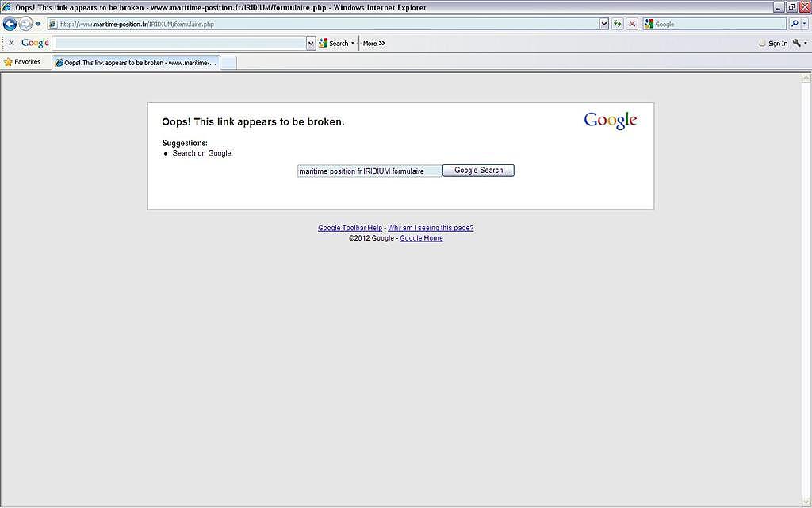Viewport: 812px width, 508px height.
Task: Open the dropdown arrow next to the wrench
Action: tap(806, 44)
